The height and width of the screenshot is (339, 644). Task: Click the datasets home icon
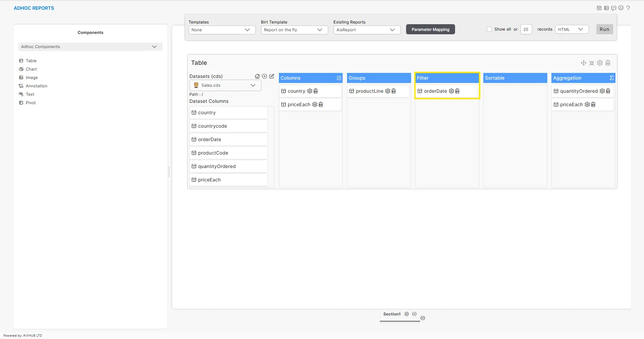click(257, 76)
